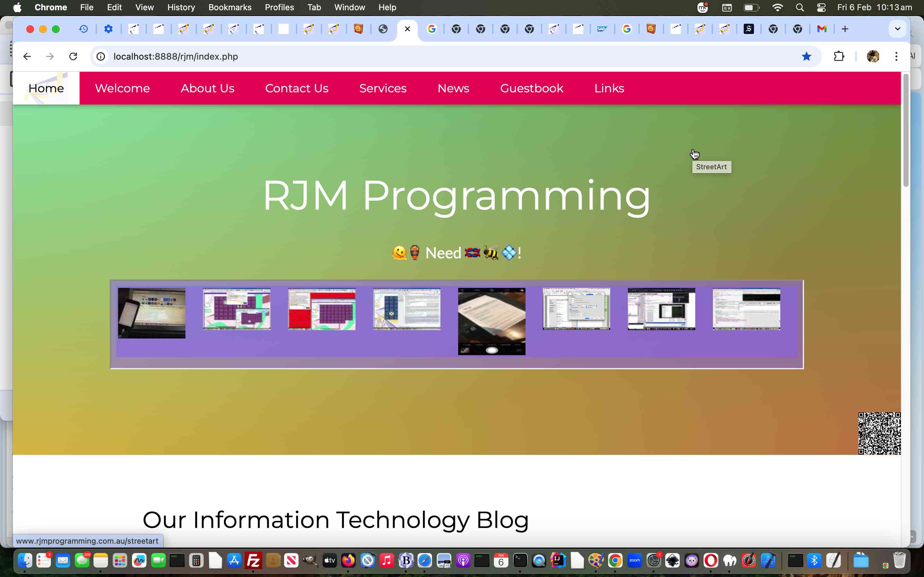Click the page vertical scrollbar thumb
The height and width of the screenshot is (577, 924).
(x=906, y=130)
